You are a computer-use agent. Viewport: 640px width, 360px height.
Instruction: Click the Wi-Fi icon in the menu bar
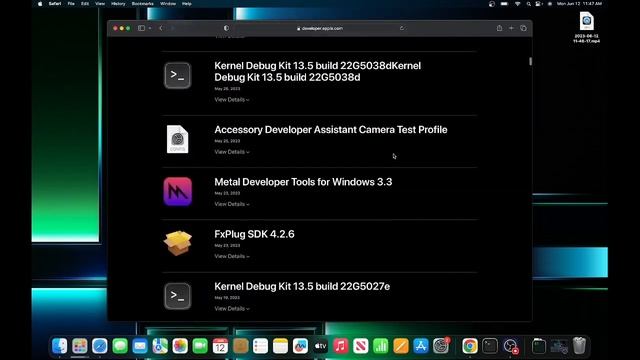click(518, 4)
